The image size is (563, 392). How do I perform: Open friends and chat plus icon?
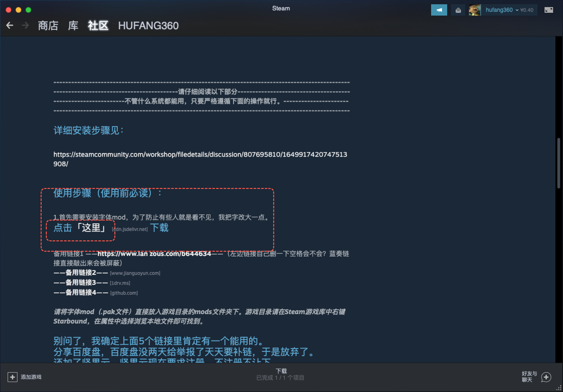coord(546,377)
